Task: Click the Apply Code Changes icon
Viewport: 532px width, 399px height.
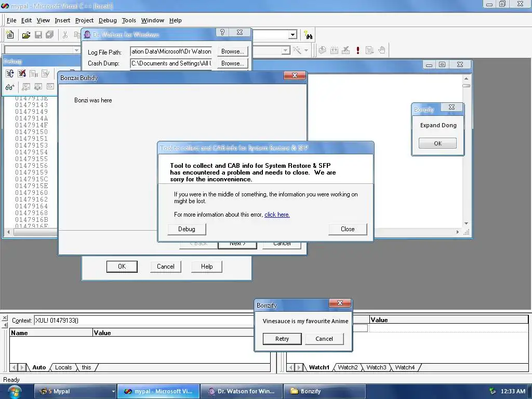Action: click(x=46, y=74)
